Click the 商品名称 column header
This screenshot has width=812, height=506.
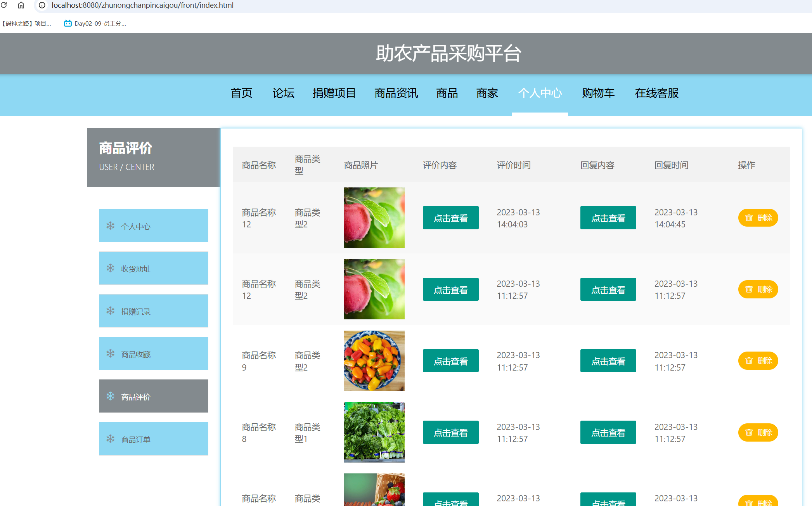pyautogui.click(x=259, y=165)
